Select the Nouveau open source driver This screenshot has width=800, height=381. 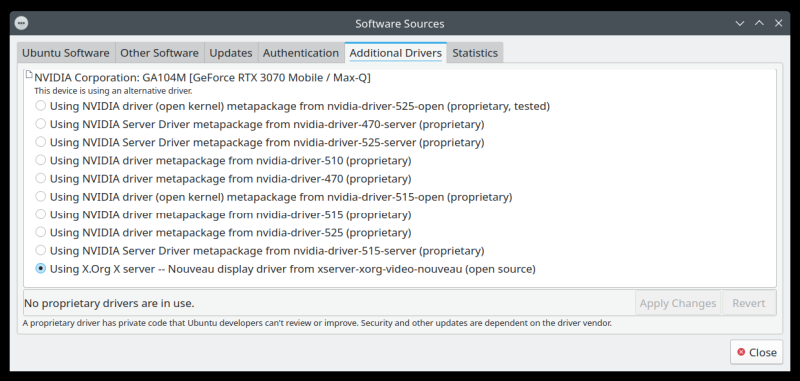point(285,269)
